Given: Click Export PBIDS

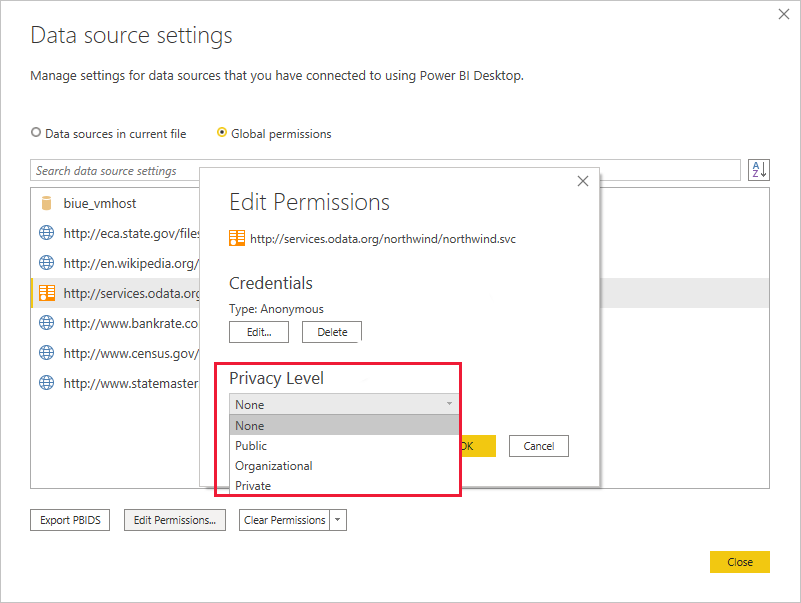Looking at the screenshot, I should click(x=69, y=520).
